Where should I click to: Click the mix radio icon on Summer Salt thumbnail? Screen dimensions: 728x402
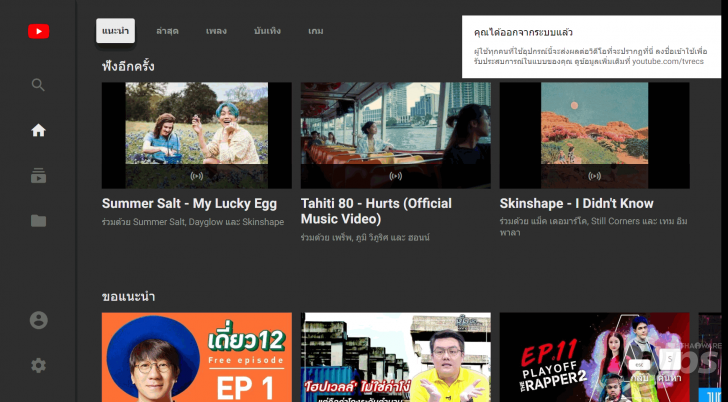click(x=197, y=176)
